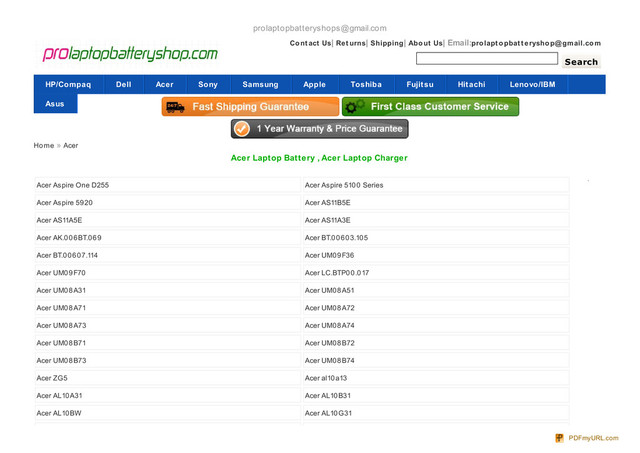Open Acer UM08A71 link
The image size is (640, 453).
[x=61, y=308]
